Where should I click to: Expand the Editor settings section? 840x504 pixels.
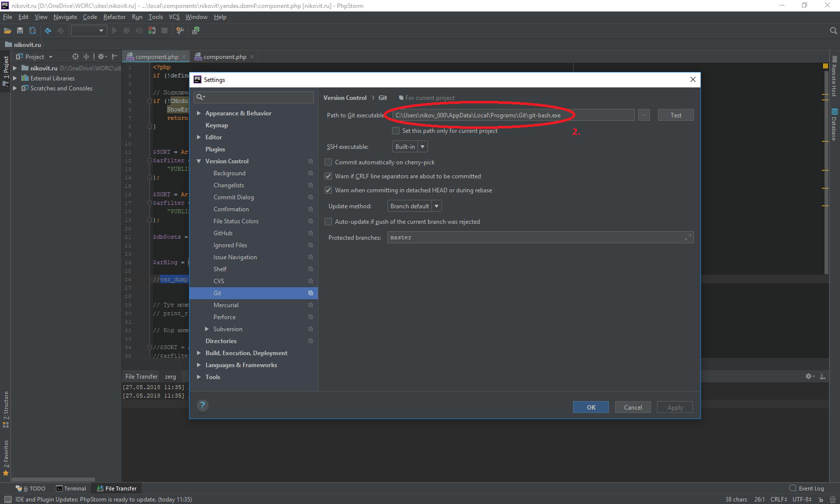tap(199, 137)
